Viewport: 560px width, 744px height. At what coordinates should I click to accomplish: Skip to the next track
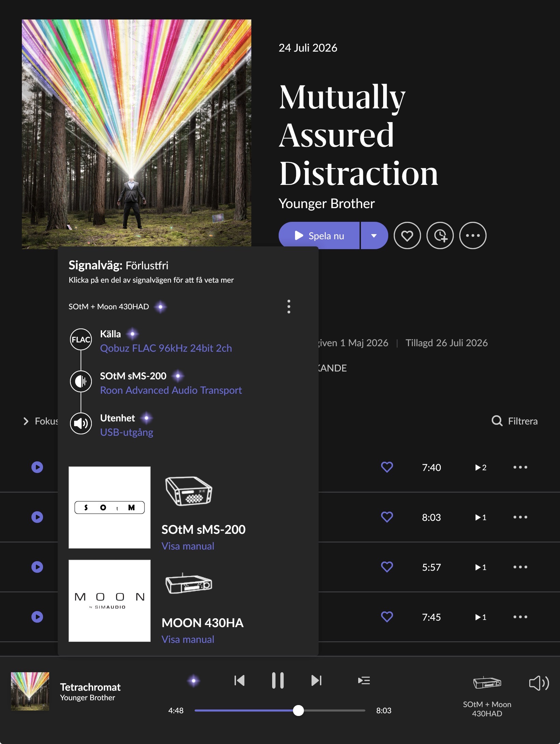[316, 680]
